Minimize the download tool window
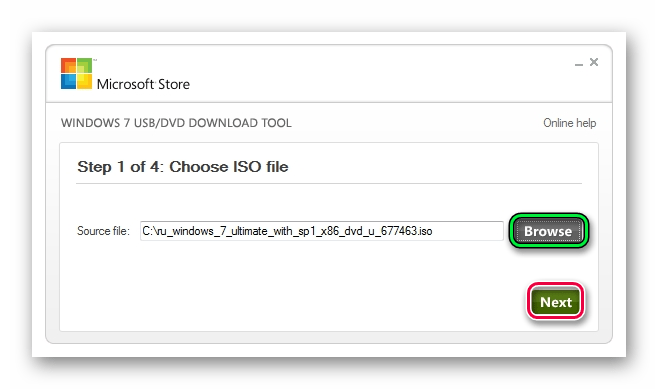This screenshot has height=389, width=658. coord(579,64)
